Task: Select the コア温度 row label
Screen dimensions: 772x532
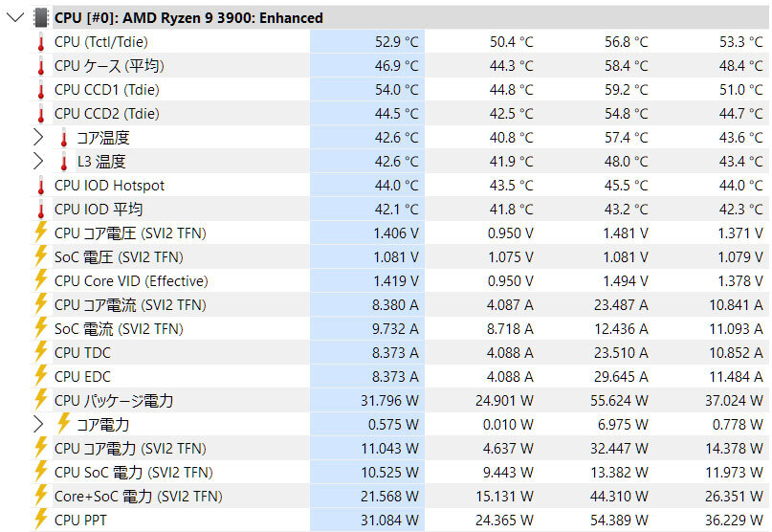Action: click(103, 138)
